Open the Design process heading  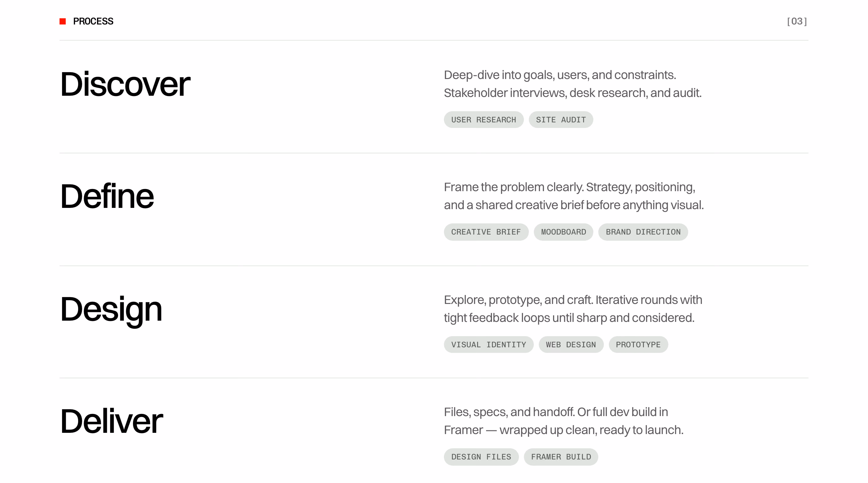click(111, 310)
